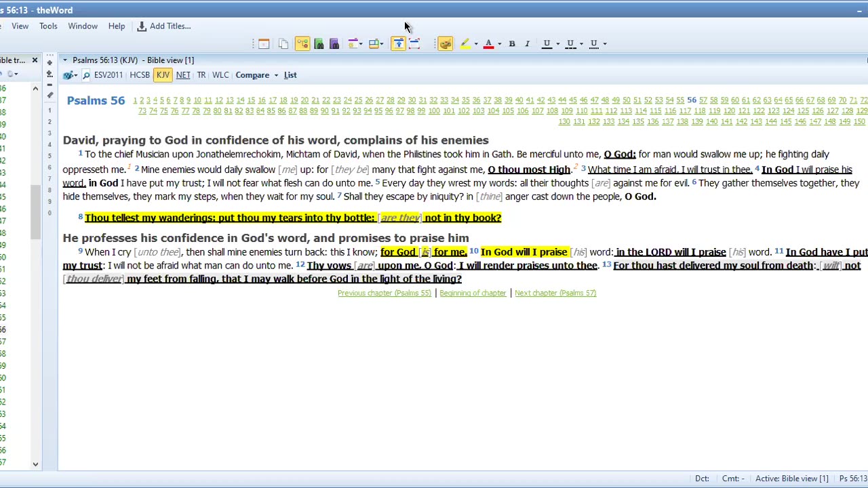The height and width of the screenshot is (488, 868).
Task: Open the font color dropdown arrow
Action: [499, 44]
